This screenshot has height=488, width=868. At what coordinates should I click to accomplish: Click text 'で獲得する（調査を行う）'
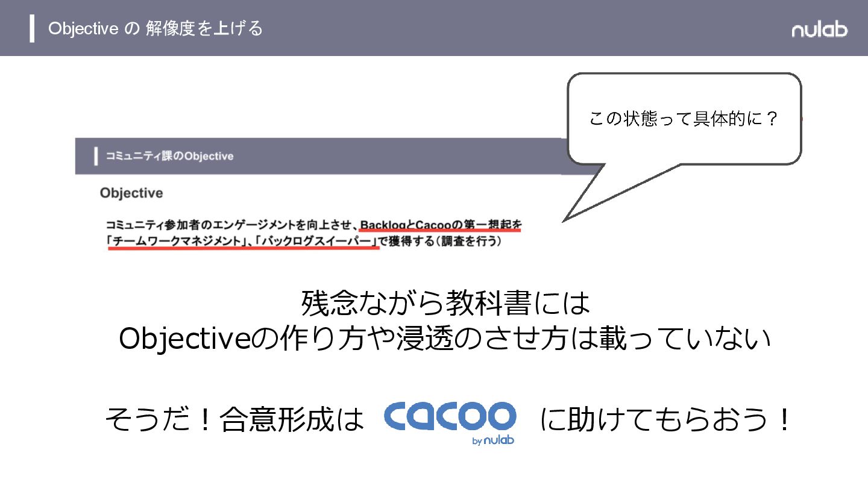[x=440, y=242]
